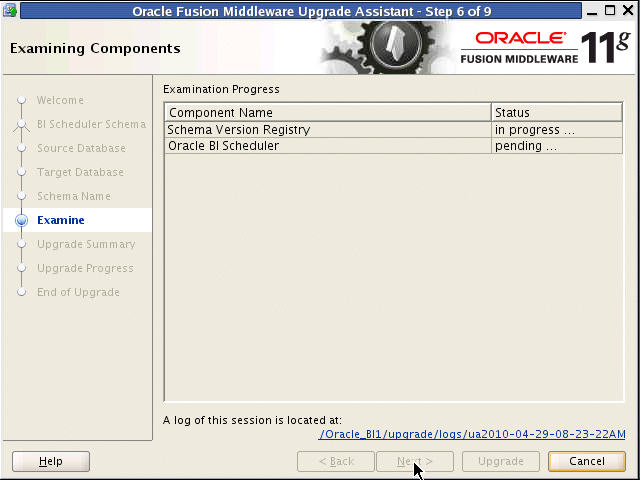
Task: Click the Cancel button
Action: coord(587,461)
